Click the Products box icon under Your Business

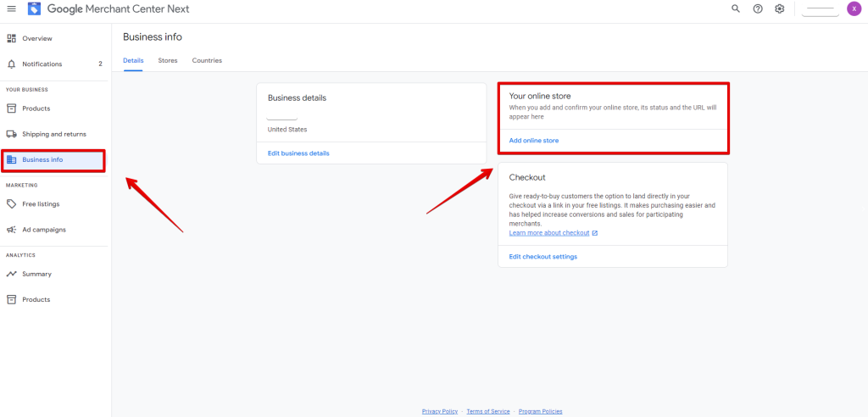tap(11, 108)
